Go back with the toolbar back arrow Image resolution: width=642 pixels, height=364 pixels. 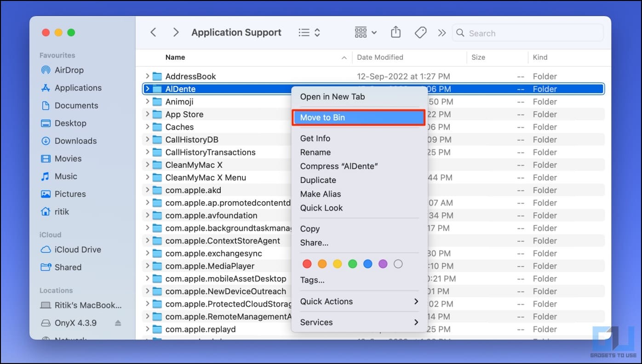(154, 33)
